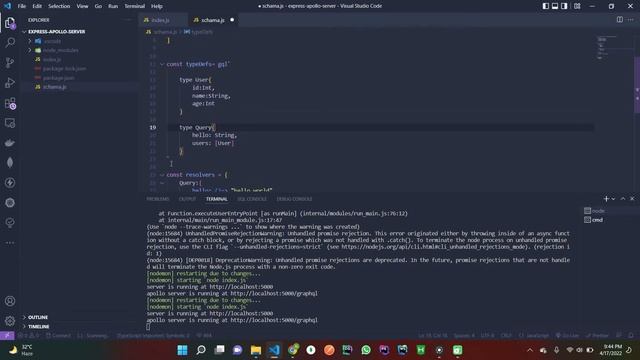Image resolution: width=640 pixels, height=360 pixels.
Task: Open the View menu
Action: click(82, 6)
